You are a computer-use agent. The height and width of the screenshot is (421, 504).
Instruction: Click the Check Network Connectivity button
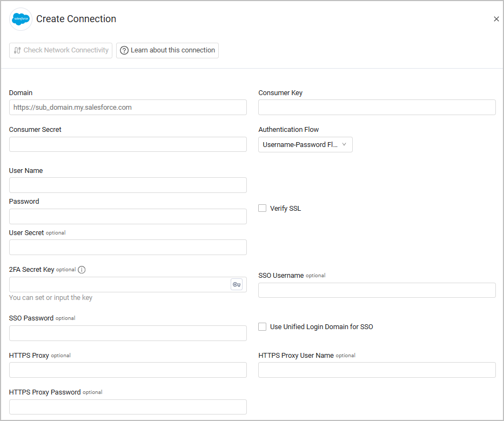[61, 50]
